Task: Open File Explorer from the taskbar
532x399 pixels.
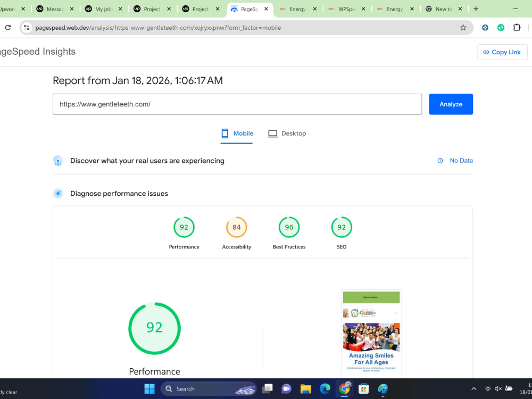Action: tap(306, 389)
